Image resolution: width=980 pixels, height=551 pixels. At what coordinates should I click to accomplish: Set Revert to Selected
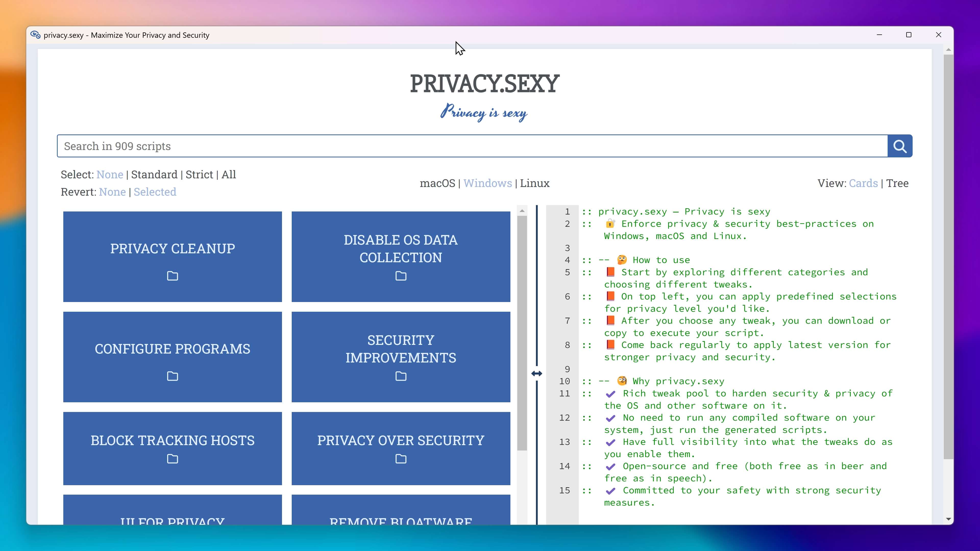click(155, 192)
